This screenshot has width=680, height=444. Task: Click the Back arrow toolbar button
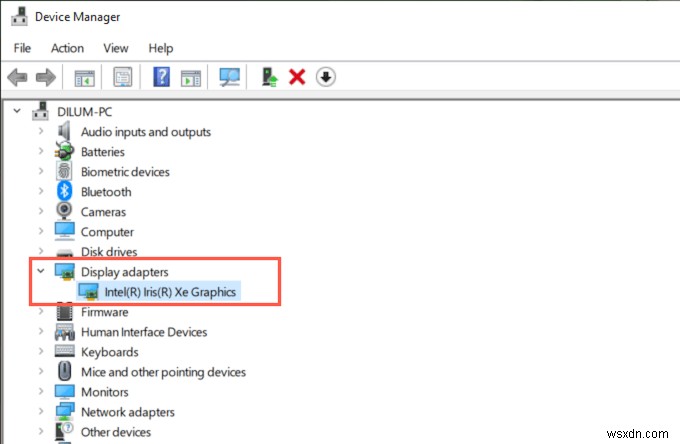[x=17, y=78]
